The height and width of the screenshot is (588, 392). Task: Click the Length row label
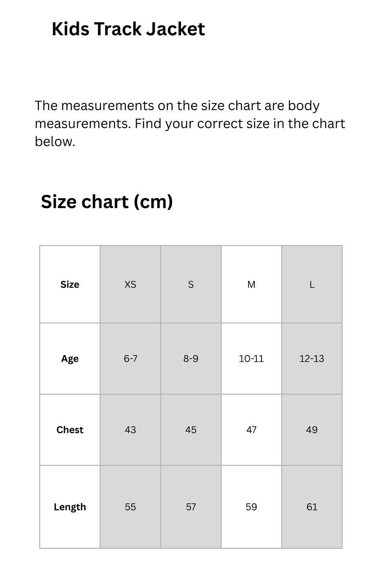(x=70, y=507)
